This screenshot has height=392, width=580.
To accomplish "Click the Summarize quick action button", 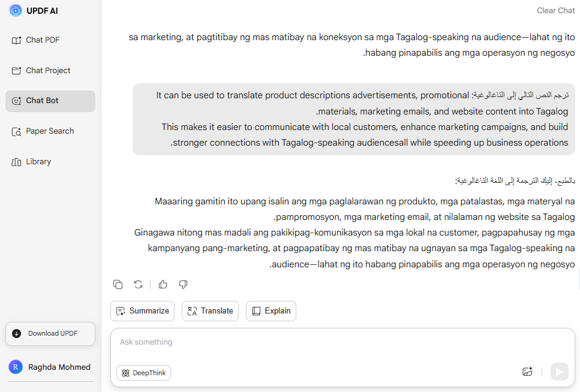I will (142, 311).
